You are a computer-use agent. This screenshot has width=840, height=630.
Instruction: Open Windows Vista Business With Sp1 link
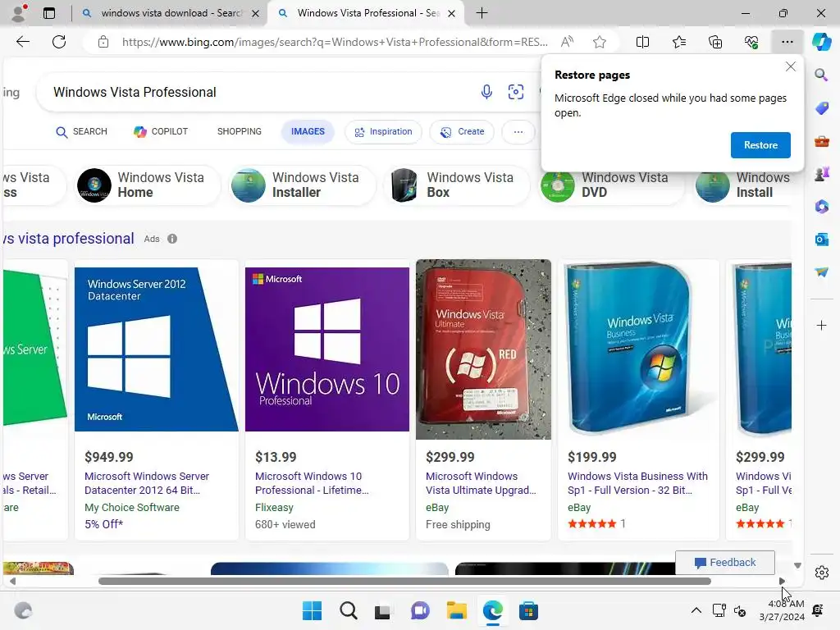[x=637, y=483]
